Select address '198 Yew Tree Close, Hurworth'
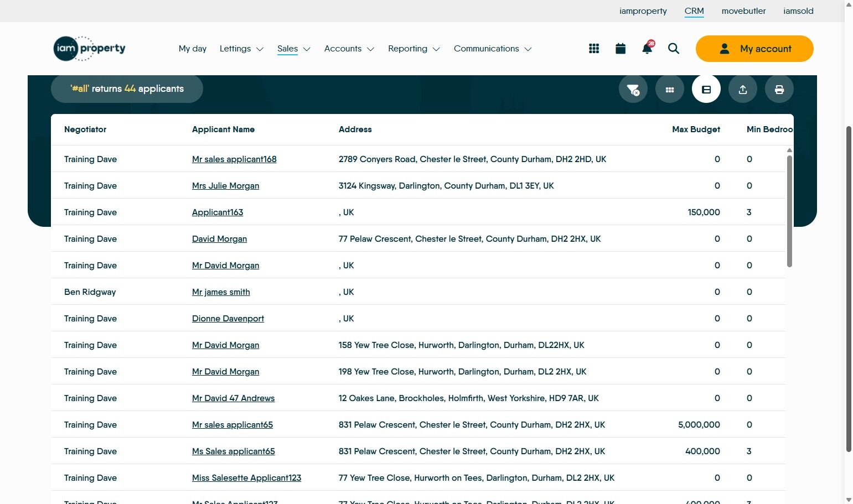 click(x=462, y=372)
